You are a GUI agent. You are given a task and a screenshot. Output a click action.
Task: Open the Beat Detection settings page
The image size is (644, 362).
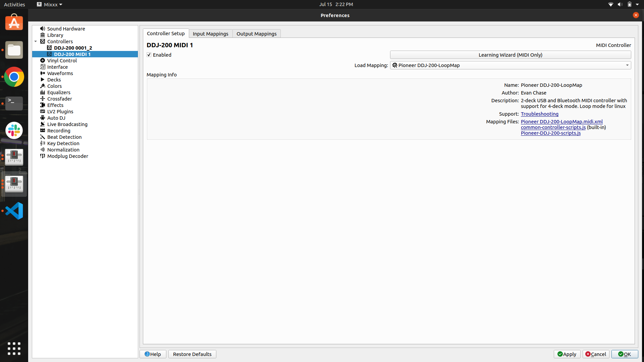64,137
